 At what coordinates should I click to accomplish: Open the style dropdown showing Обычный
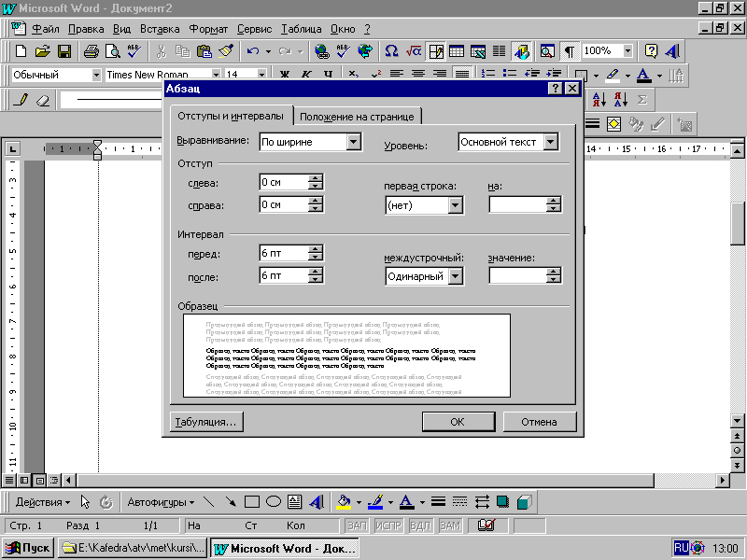[96, 75]
